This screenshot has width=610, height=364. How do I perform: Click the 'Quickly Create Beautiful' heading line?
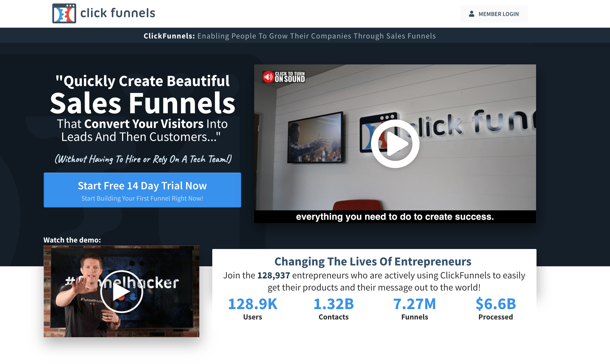coord(142,81)
